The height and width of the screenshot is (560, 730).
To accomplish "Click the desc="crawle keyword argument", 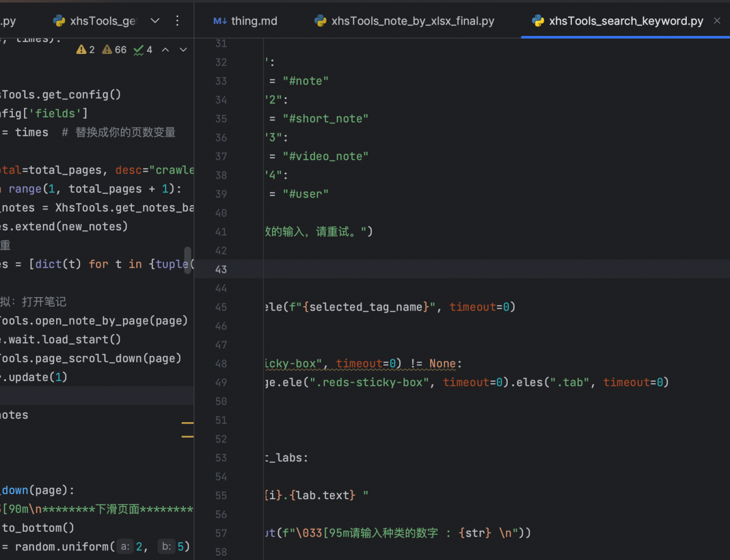I will tap(155, 170).
